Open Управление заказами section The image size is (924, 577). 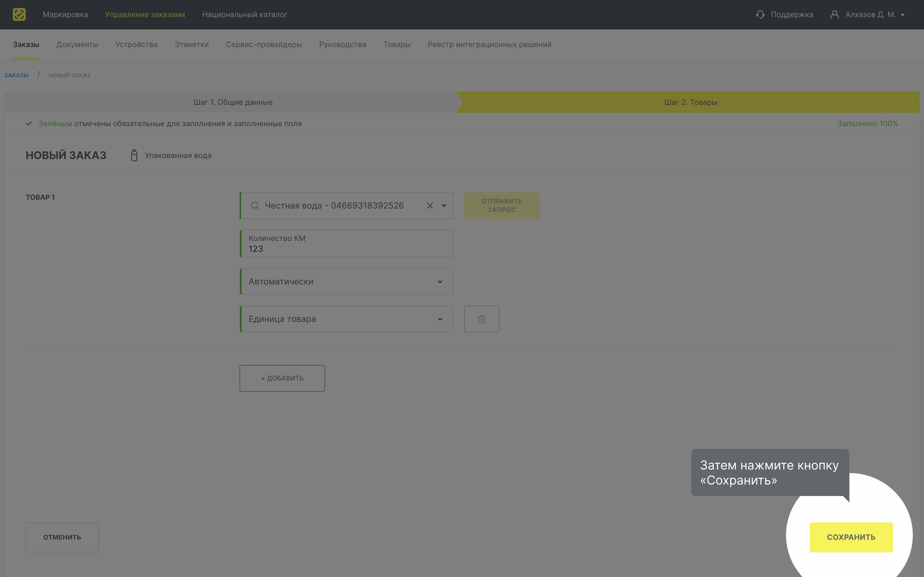pyautogui.click(x=145, y=14)
